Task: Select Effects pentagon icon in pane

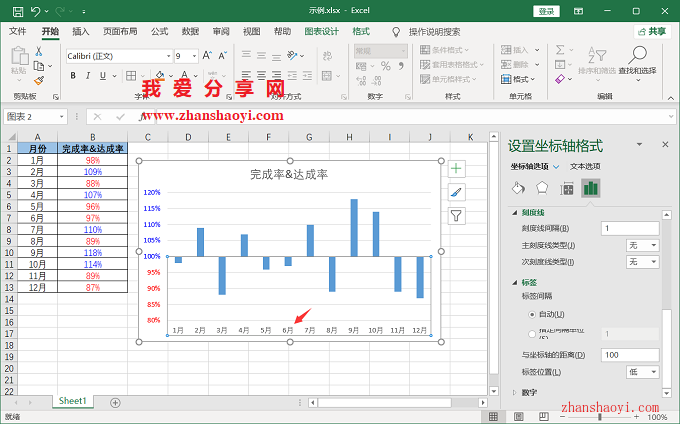Action: tap(542, 189)
